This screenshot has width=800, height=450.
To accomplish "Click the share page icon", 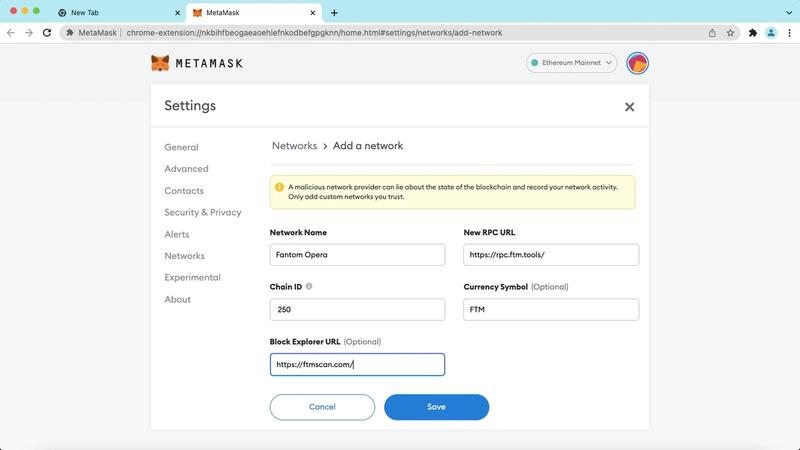I will pos(712,33).
